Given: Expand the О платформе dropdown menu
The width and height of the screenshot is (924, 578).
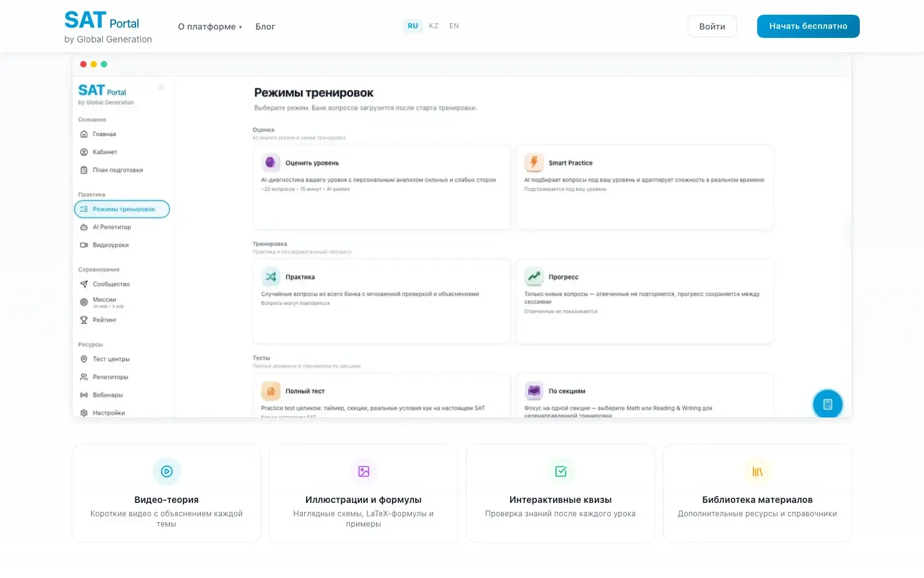Looking at the screenshot, I should tap(210, 26).
